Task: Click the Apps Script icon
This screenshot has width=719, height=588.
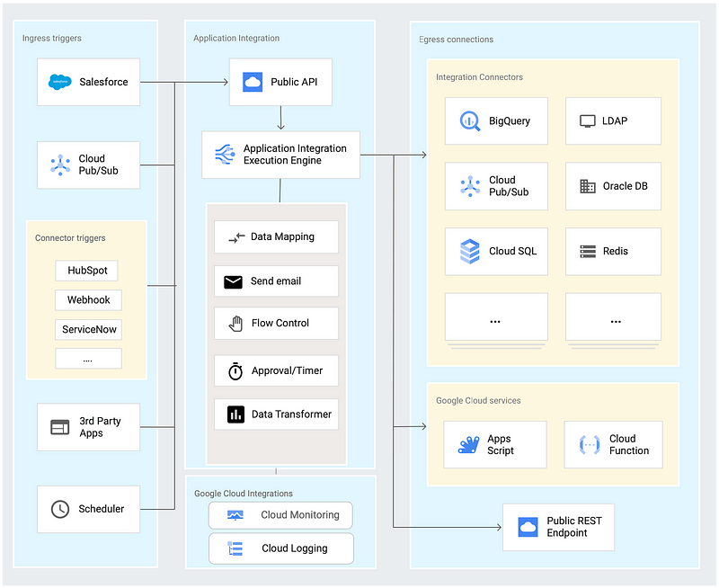Action: point(469,445)
